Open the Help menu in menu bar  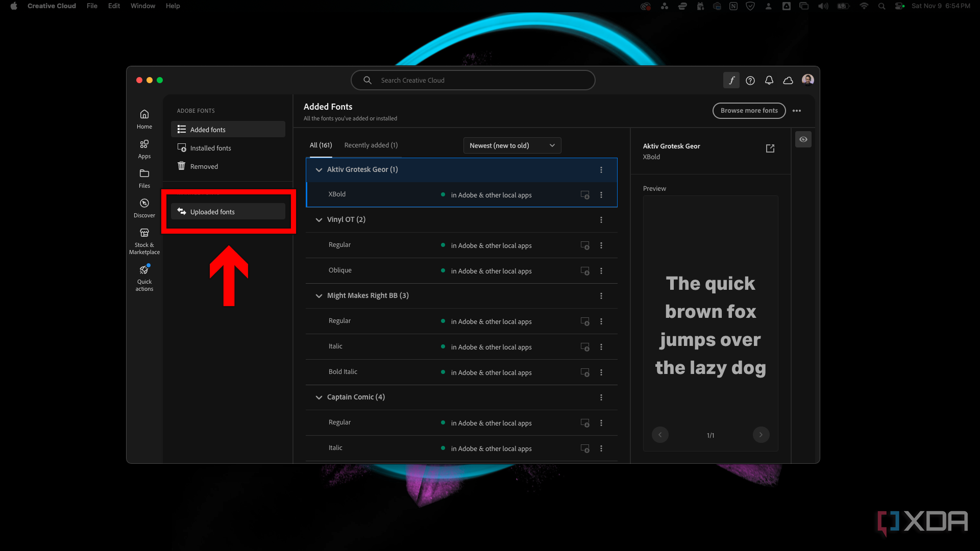(173, 6)
